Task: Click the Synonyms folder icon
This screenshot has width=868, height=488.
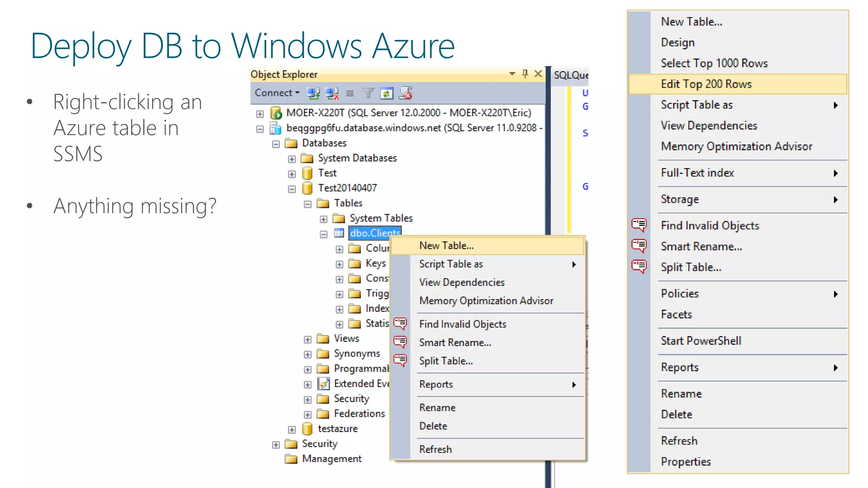Action: click(323, 354)
